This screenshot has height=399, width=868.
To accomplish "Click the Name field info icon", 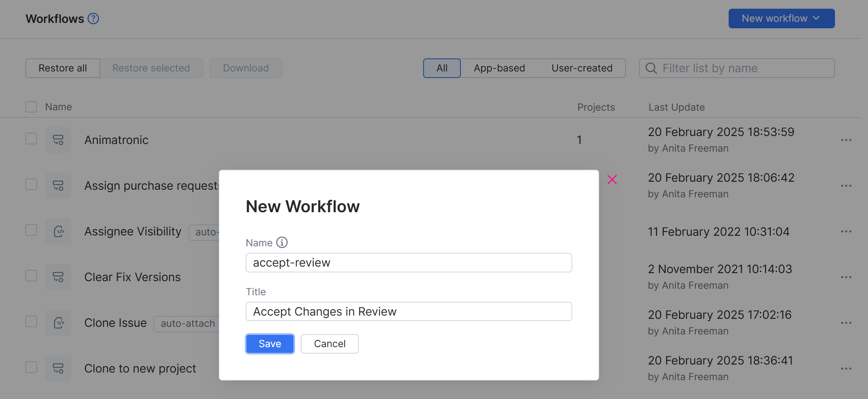I will [282, 242].
